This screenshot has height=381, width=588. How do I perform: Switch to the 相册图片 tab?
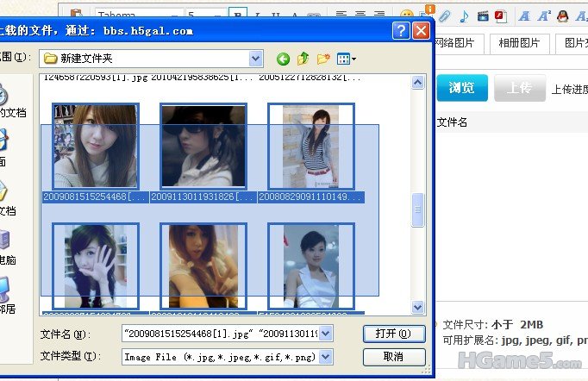pyautogui.click(x=520, y=43)
